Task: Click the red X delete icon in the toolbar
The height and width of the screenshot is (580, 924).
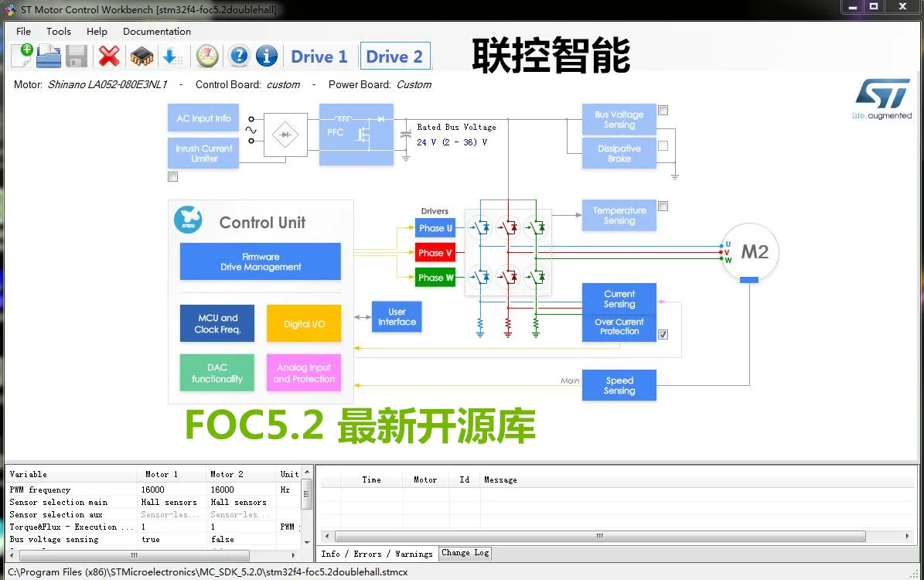Action: point(109,56)
